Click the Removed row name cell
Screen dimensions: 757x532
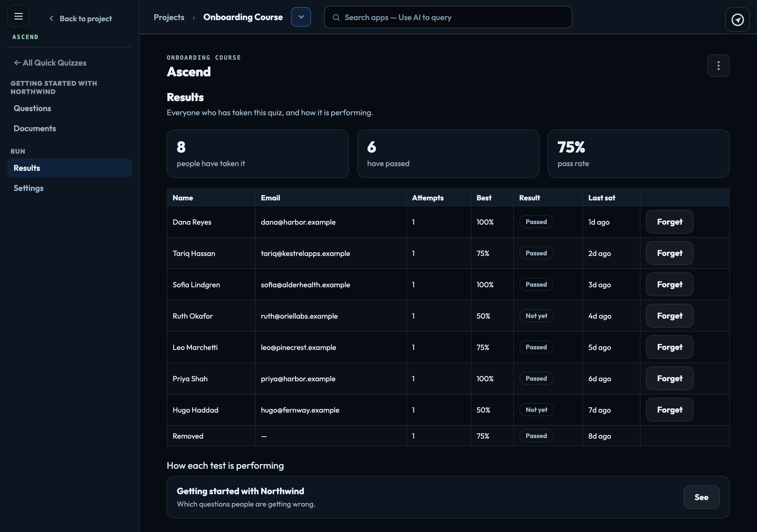point(211,436)
